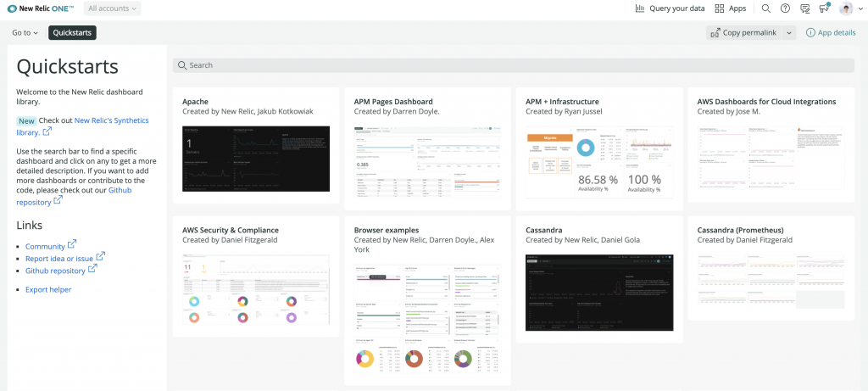This screenshot has height=391, width=868.
Task: Click 'Created by New Relic, Jakub Kotkowiak'
Action: 248,111
